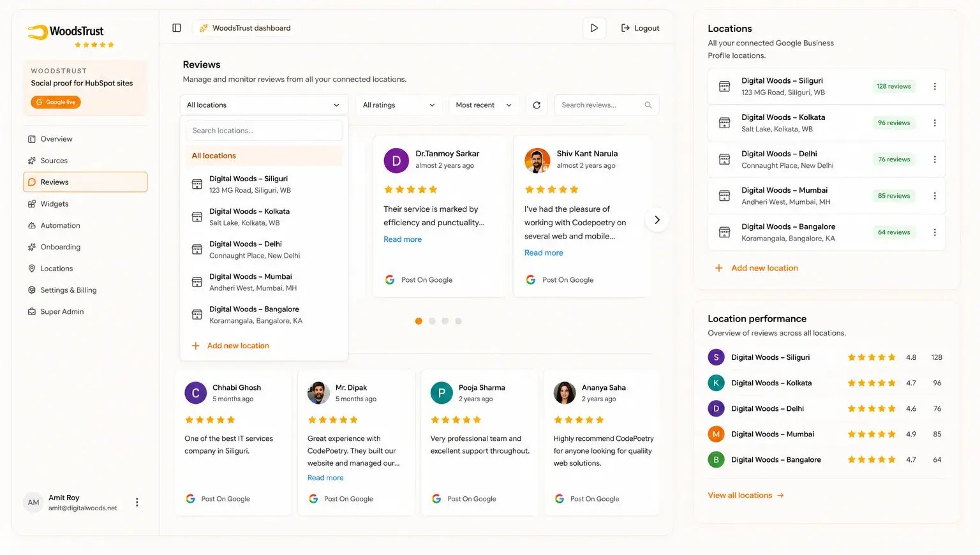Screen dimensions: 980x555
Task: Collapse the All locations dropdown
Action: coord(264,105)
